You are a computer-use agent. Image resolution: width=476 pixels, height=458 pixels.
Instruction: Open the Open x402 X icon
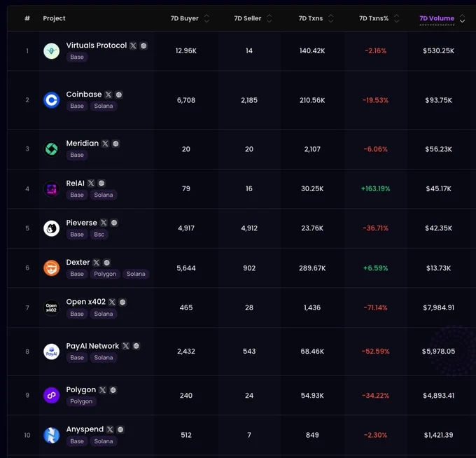112,303
